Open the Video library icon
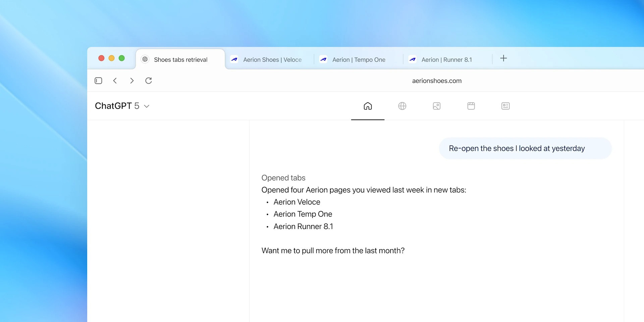 coord(471,106)
